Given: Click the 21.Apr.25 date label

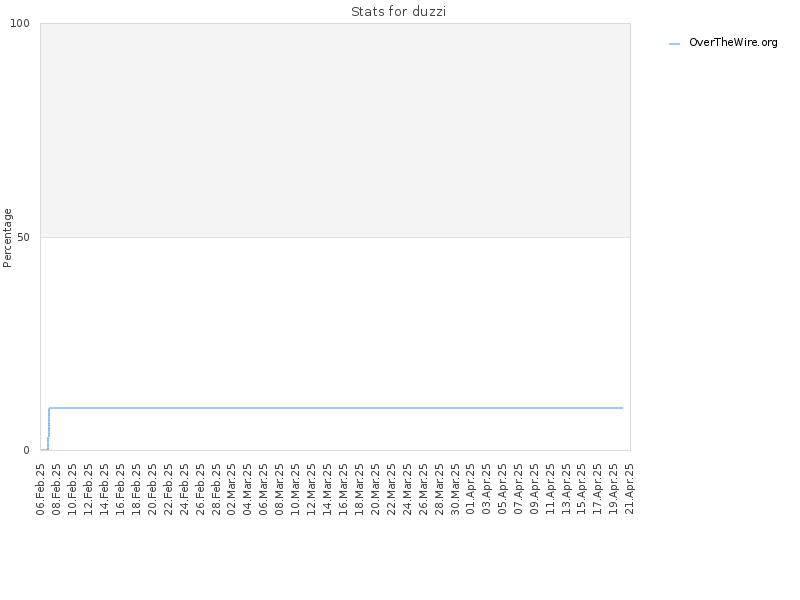Looking at the screenshot, I should [630, 489].
